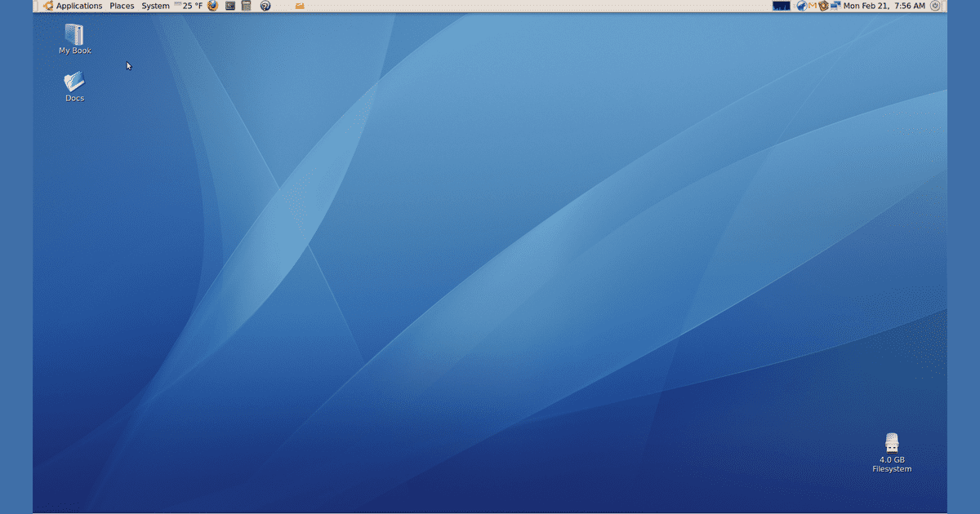This screenshot has height=514, width=980.
Task: Open the Gmail notifier tray icon
Action: [813, 6]
